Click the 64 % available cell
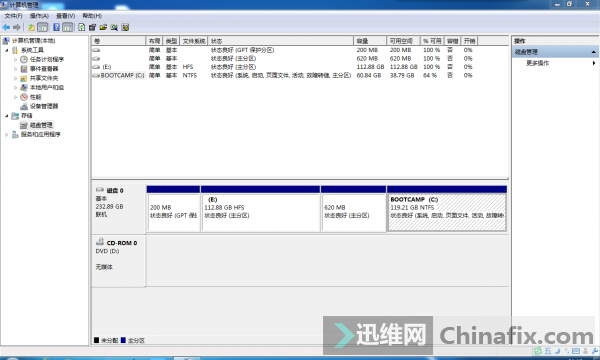The image size is (600, 360). [x=430, y=75]
